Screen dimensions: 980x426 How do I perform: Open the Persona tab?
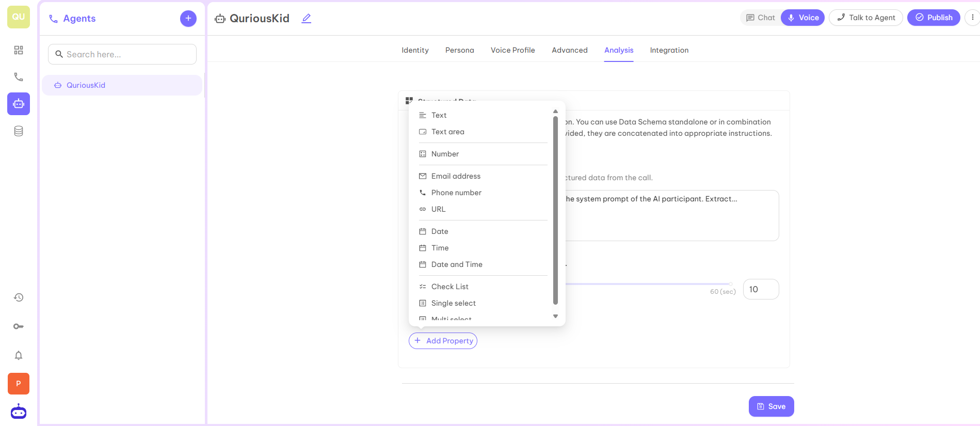460,50
